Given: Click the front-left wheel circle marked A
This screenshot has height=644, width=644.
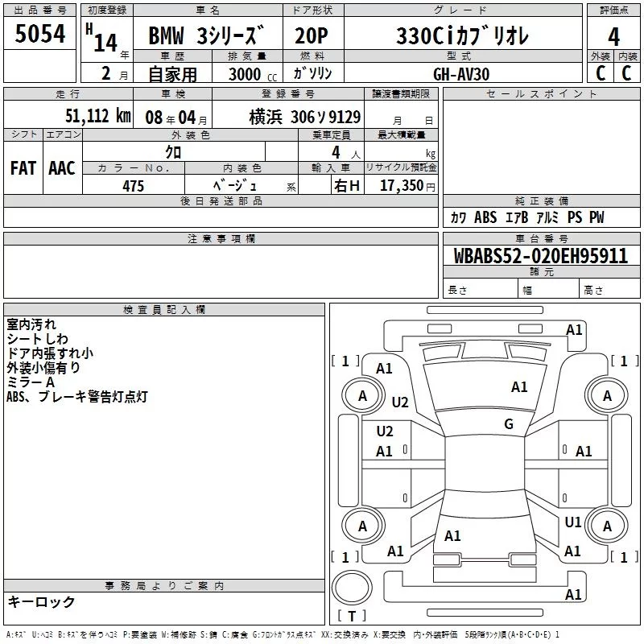Looking at the screenshot, I should tap(362, 395).
